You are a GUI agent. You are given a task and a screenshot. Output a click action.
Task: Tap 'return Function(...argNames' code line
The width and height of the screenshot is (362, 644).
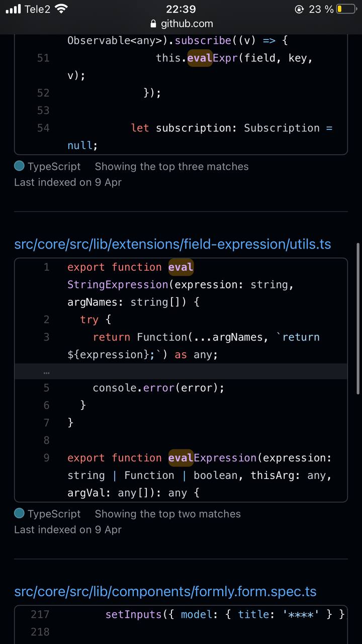(206, 337)
